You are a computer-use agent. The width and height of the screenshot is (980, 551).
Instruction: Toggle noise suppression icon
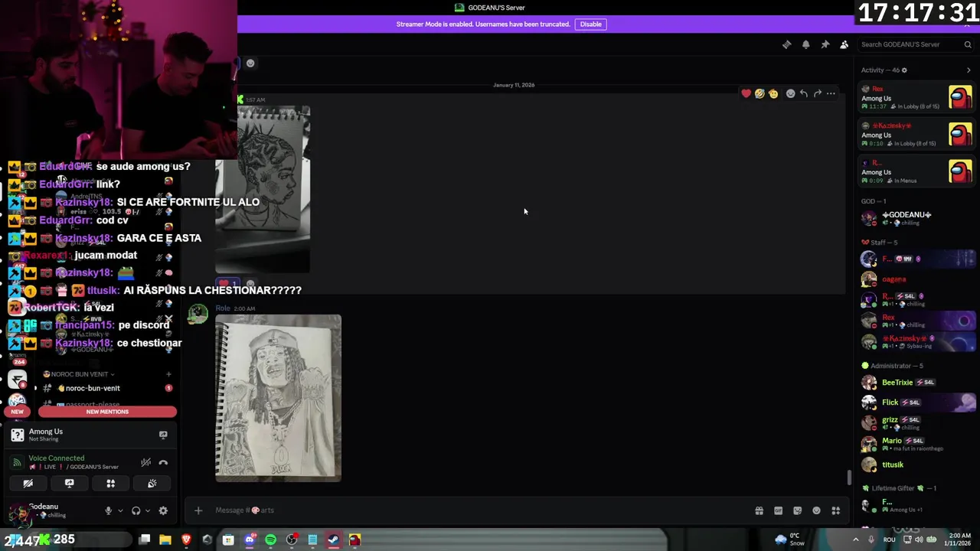(x=145, y=462)
